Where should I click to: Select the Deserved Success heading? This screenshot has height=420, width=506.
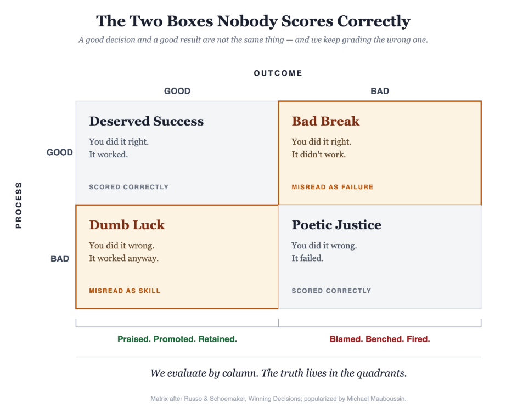coord(146,121)
